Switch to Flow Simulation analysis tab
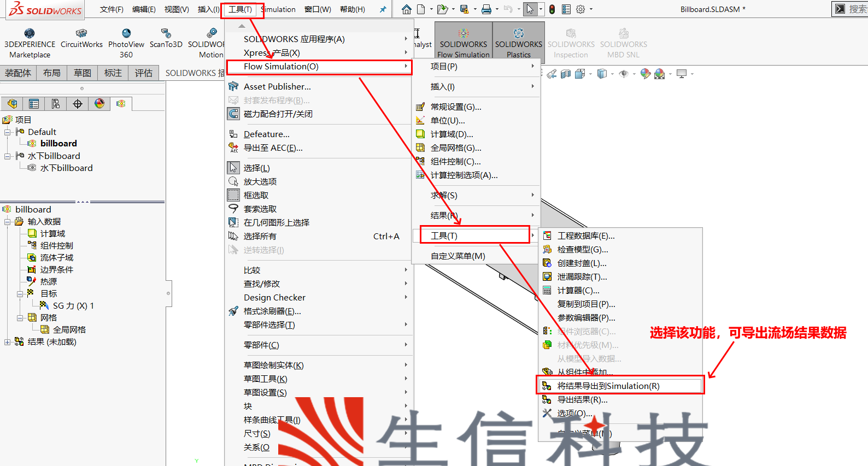868x466 pixels. [121, 104]
